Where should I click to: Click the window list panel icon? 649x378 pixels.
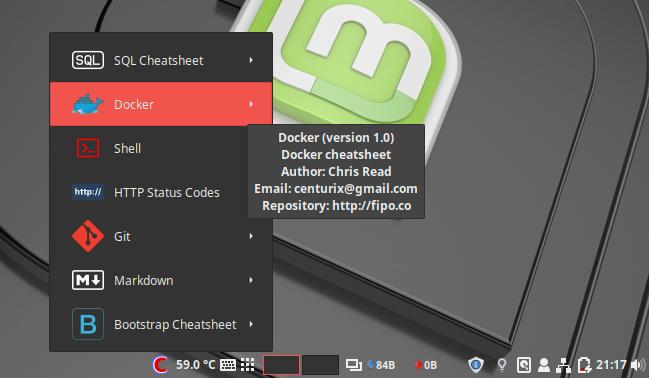point(353,365)
